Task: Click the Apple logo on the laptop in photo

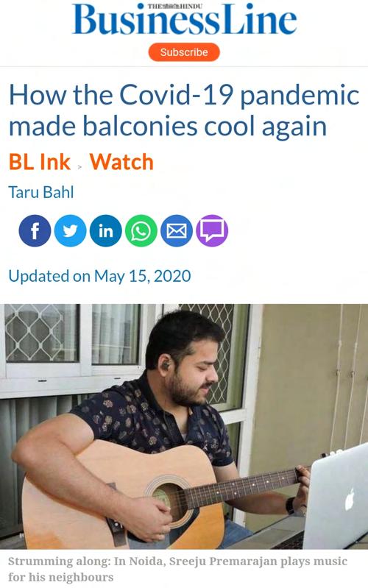Action: coord(350,499)
